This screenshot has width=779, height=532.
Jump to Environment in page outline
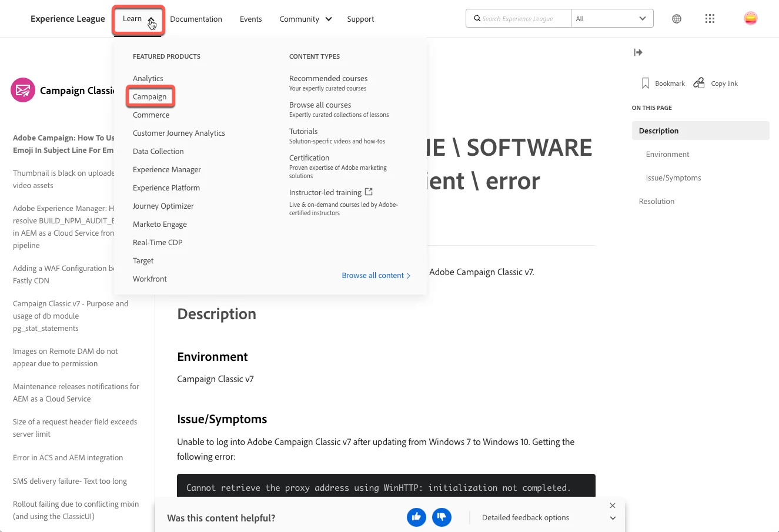tap(667, 154)
